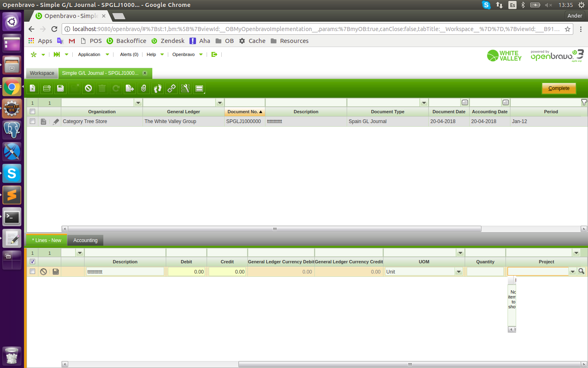This screenshot has height=368, width=588.
Task: Switch to the Workspace tab
Action: click(x=42, y=73)
